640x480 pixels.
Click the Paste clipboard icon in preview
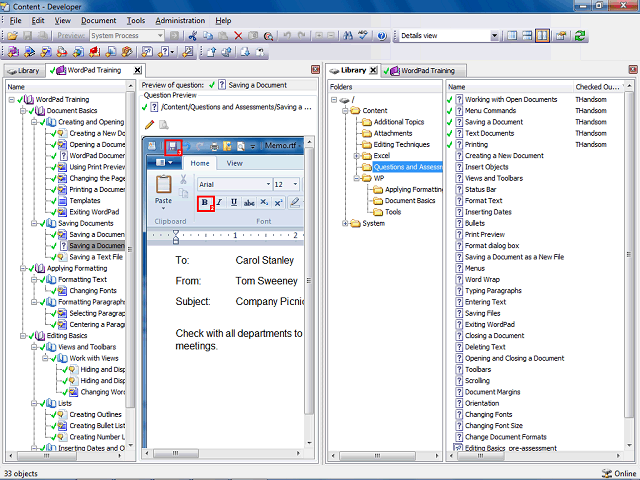pyautogui.click(x=163, y=184)
